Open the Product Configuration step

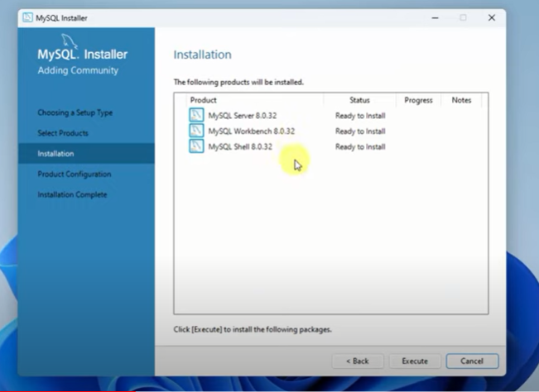(75, 174)
